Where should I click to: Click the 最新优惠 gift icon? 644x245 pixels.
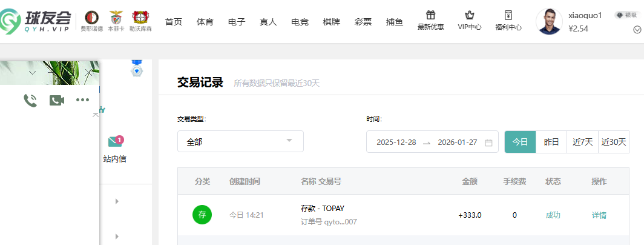[431, 16]
